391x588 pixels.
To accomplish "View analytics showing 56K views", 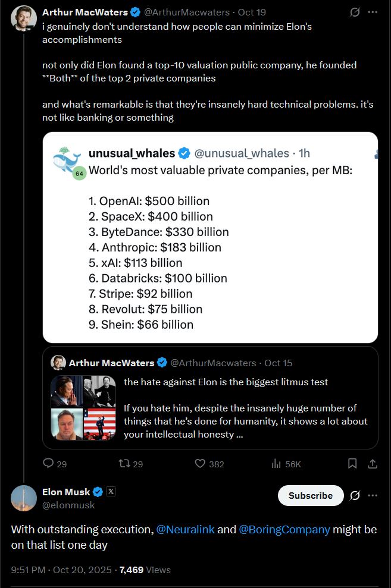I will pos(286,464).
